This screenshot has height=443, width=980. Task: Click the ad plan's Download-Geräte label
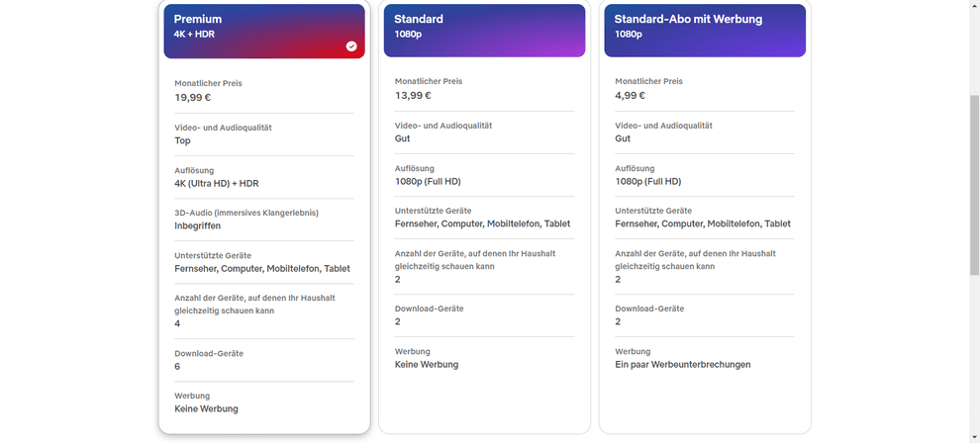coord(649,309)
